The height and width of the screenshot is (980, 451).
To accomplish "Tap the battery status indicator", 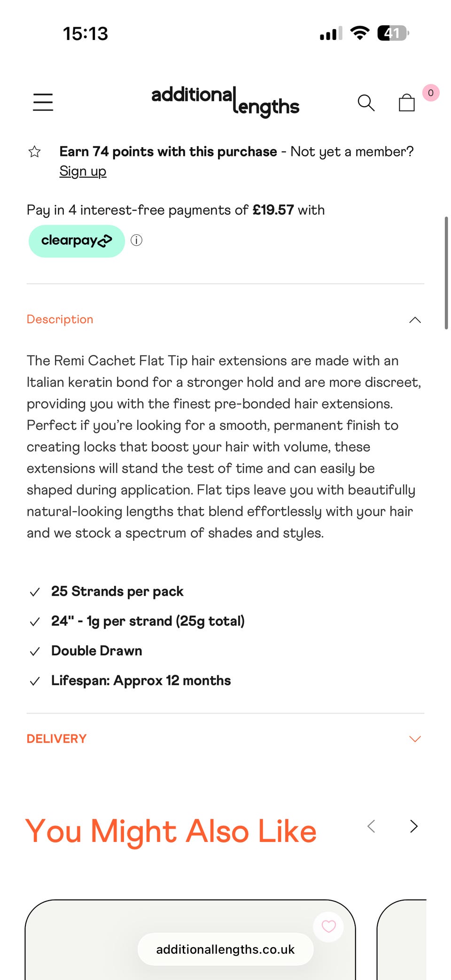I will 393,33.
